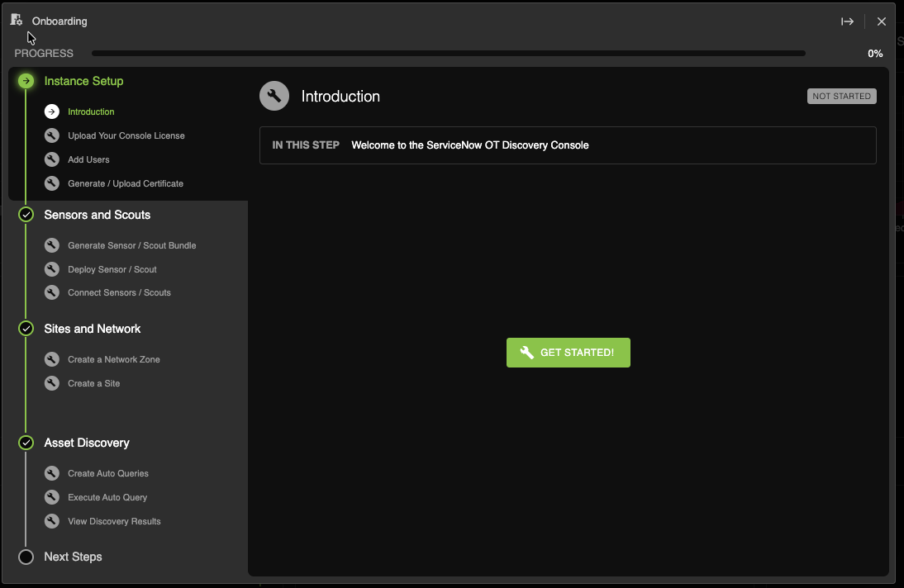This screenshot has width=904, height=588.
Task: Click the Onboarding title text
Action: pyautogui.click(x=59, y=21)
